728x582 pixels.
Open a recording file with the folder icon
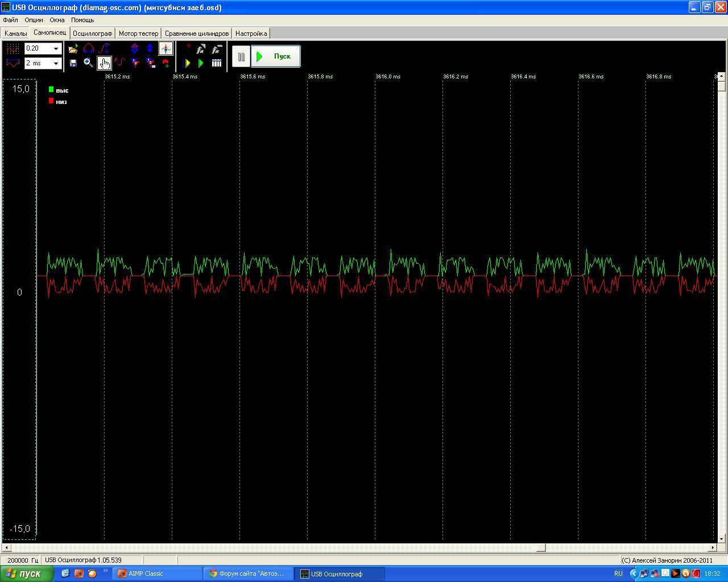[73, 49]
